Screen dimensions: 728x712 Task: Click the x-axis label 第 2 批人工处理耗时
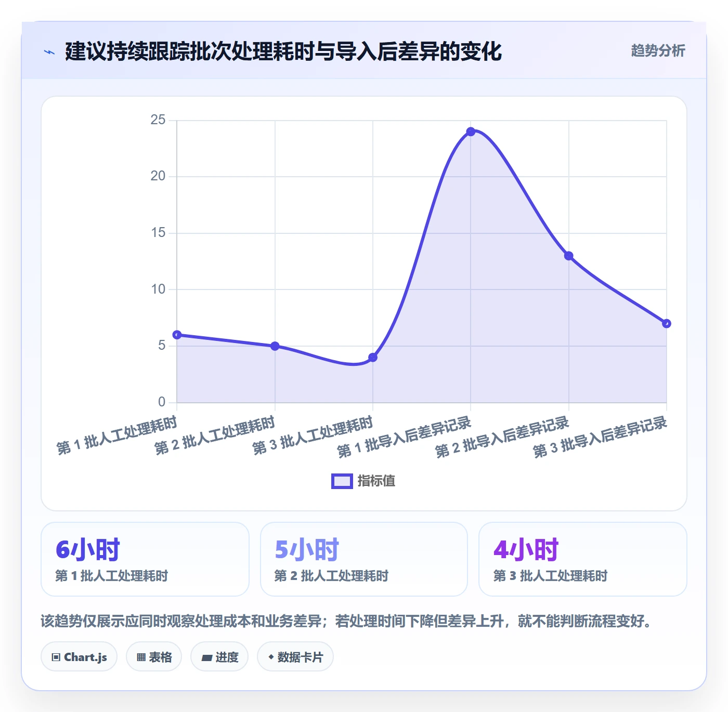(x=215, y=436)
